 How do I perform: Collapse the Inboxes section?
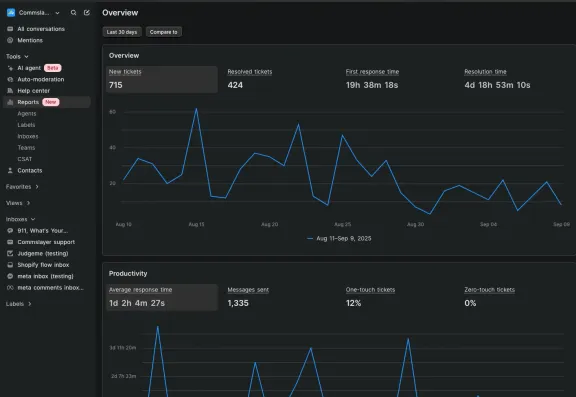coord(20,219)
